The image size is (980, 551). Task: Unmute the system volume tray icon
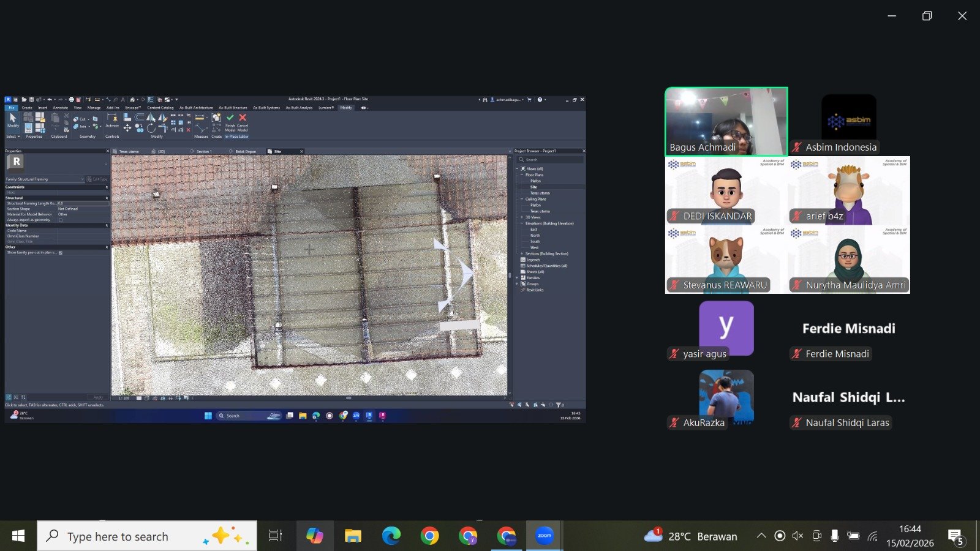(x=797, y=536)
